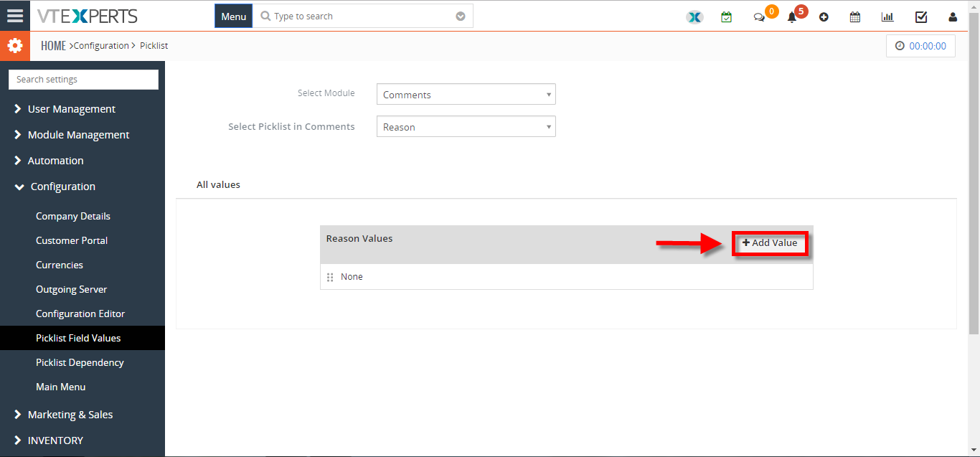Screen dimensions: 980x457
Task: Click the VTExperts X logo icon in the top bar
Action: (694, 17)
